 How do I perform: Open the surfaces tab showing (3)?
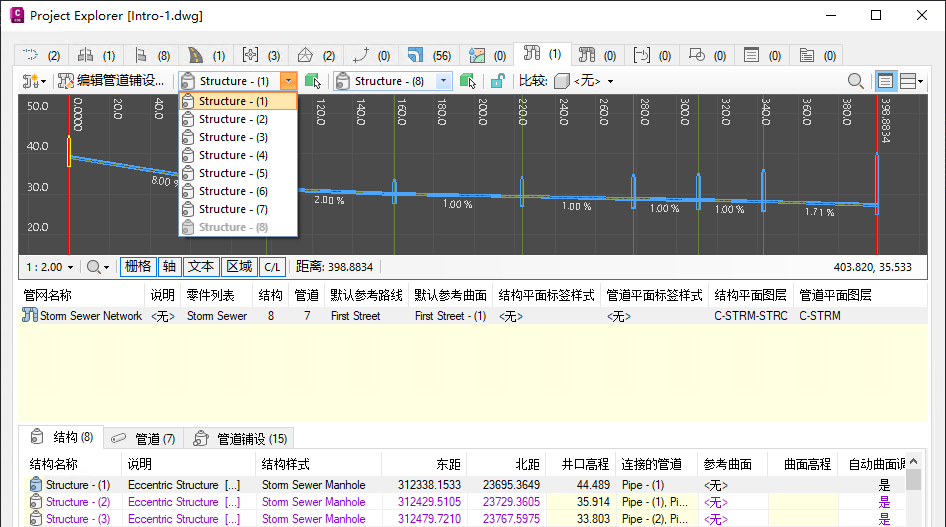pyautogui.click(x=261, y=55)
